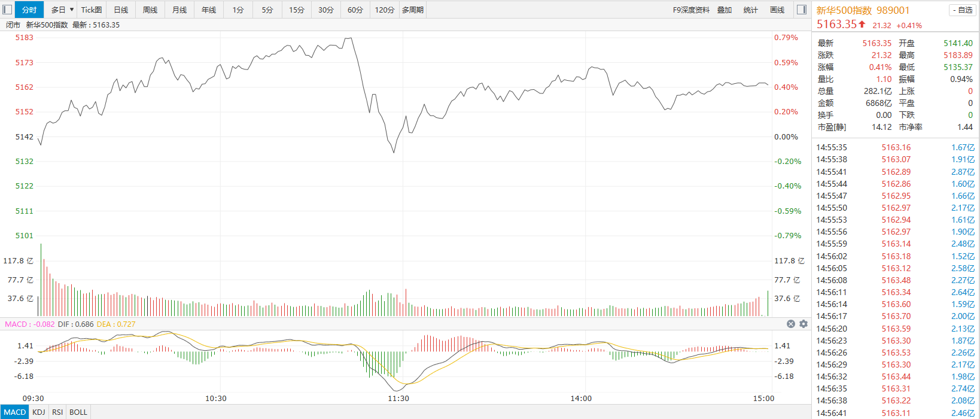
Task: Open F9深度资料 detailed info
Action: tap(691, 10)
